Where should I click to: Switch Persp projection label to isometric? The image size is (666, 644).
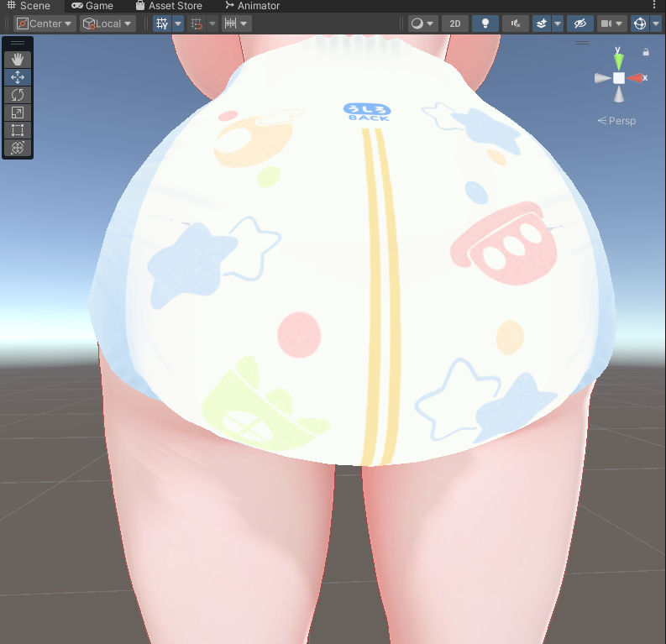coord(616,121)
